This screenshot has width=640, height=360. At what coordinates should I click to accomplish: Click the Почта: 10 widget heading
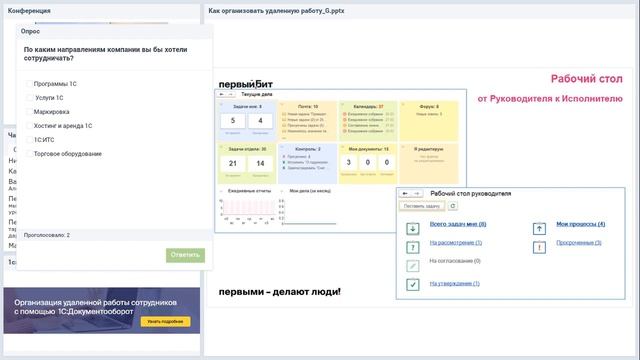308,107
